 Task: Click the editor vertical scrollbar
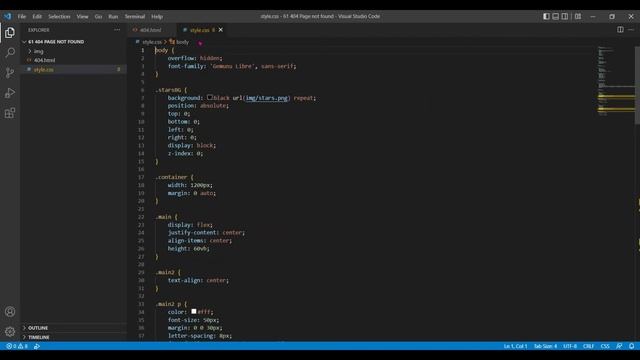coord(637,85)
